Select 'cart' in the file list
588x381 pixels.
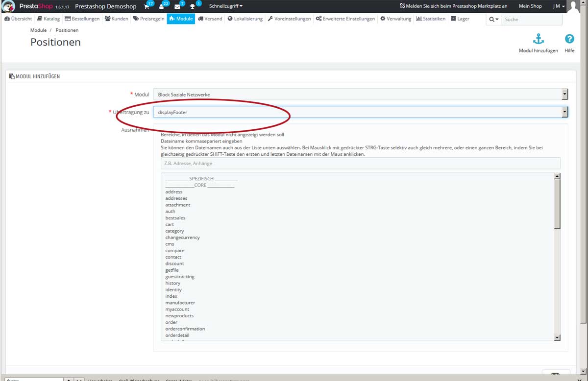[x=170, y=224]
